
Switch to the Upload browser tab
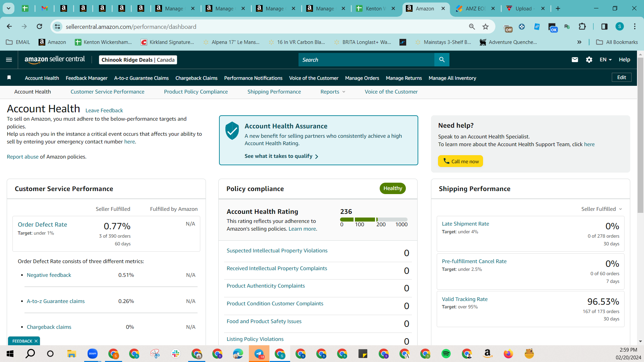pos(525,8)
